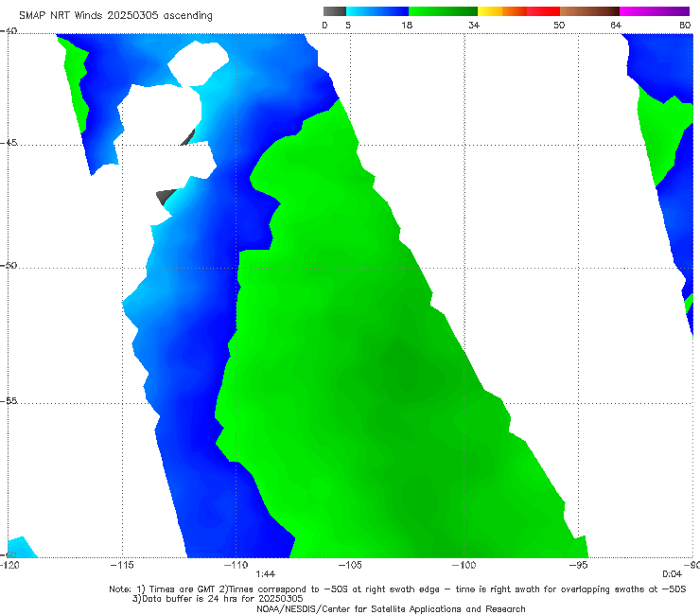Viewport: 700px width, 615px height.
Task: Click the green 18-34 segment of the color bar
Action: pyautogui.click(x=443, y=11)
